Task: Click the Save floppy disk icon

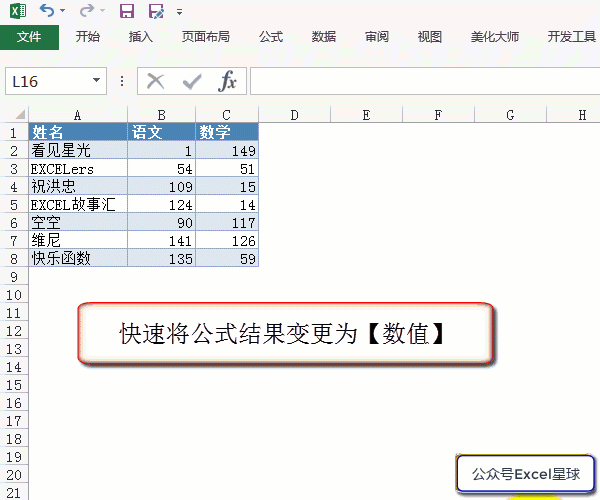Action: click(127, 11)
